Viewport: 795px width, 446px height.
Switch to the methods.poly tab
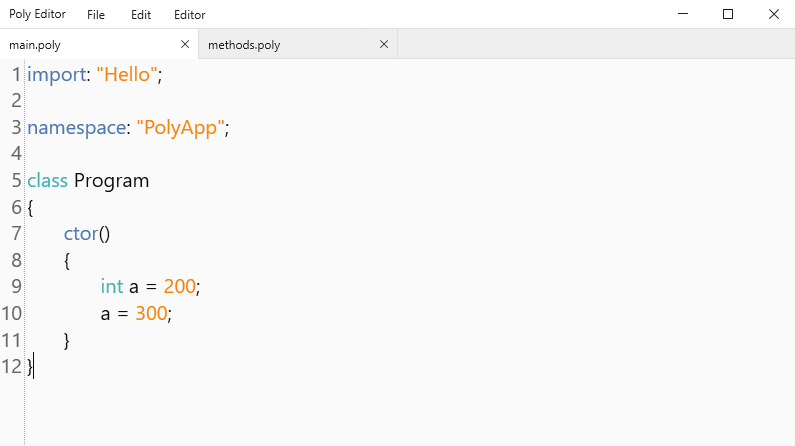[x=244, y=45]
